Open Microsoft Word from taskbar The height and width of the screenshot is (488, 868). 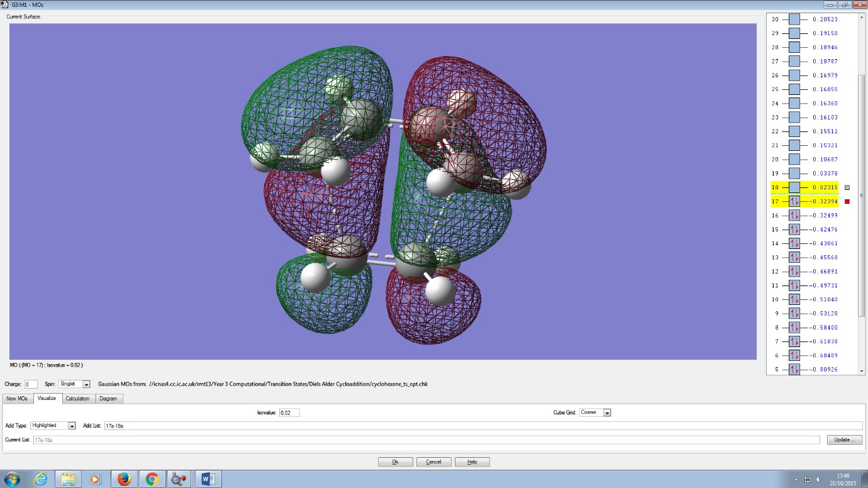pos(208,479)
